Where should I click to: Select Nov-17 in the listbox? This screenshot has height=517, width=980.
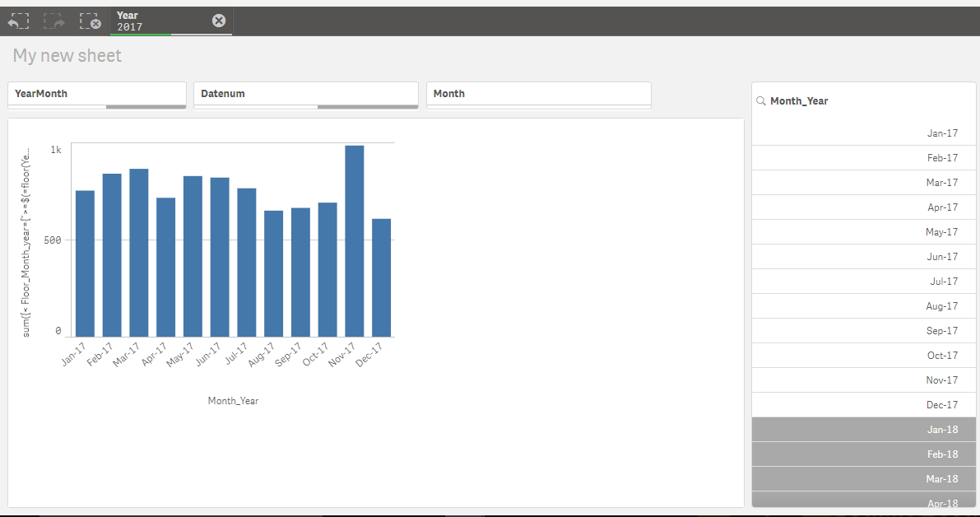(863, 380)
